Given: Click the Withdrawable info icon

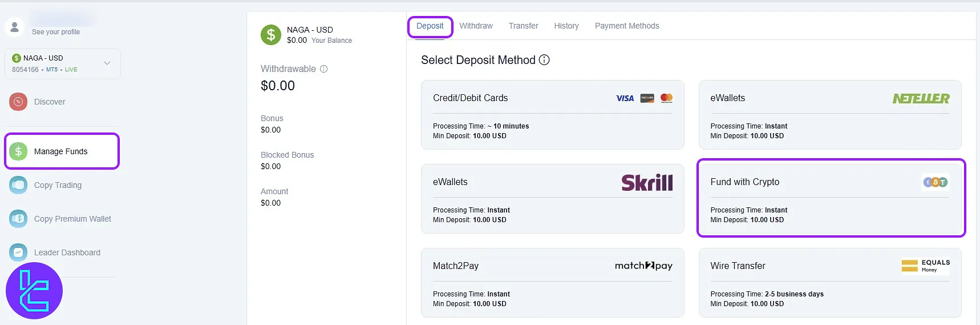Looking at the screenshot, I should click(324, 69).
